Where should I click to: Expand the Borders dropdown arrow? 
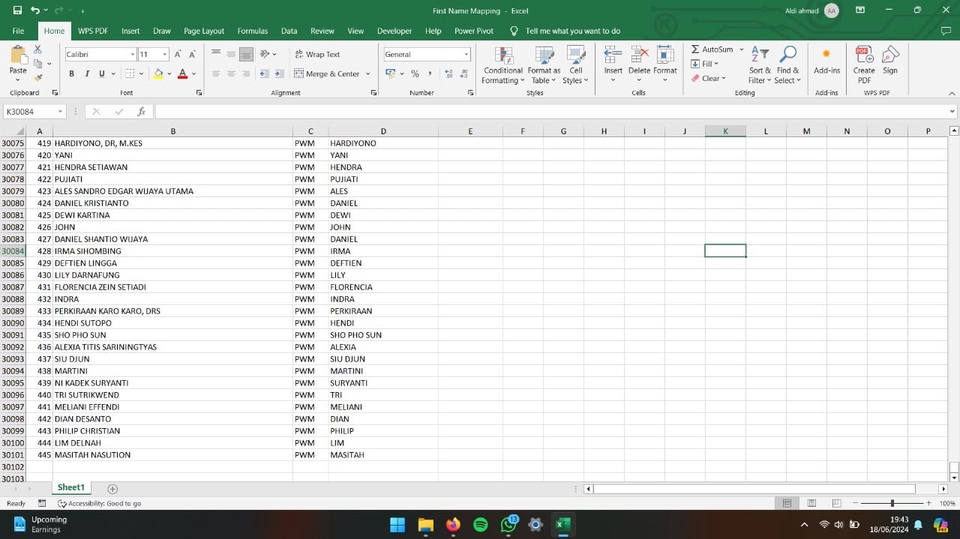pyautogui.click(x=141, y=74)
